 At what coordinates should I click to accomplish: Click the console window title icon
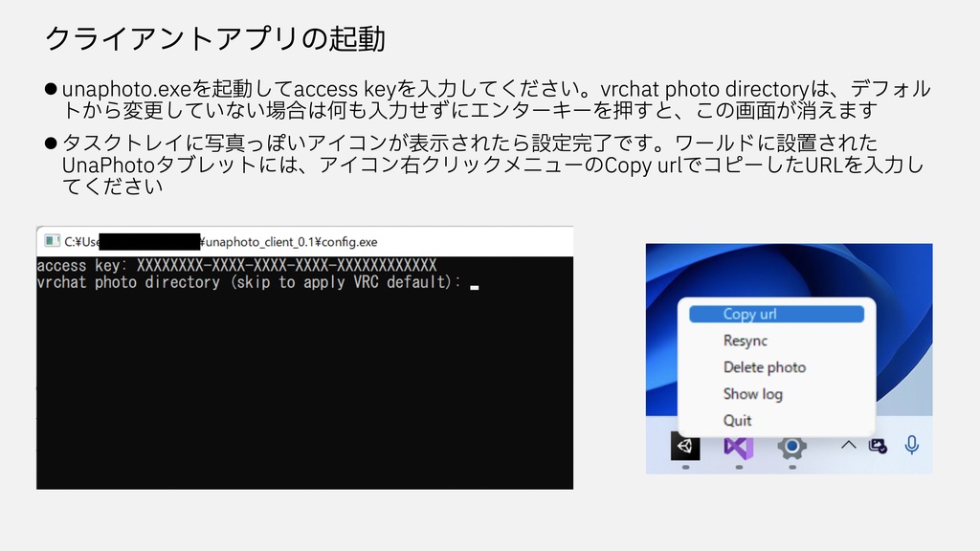[x=52, y=241]
